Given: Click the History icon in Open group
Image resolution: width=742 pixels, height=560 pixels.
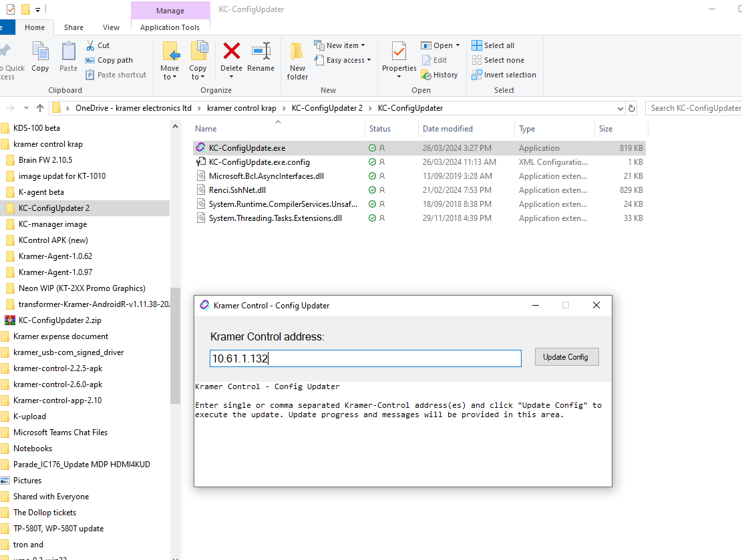Looking at the screenshot, I should coord(426,75).
